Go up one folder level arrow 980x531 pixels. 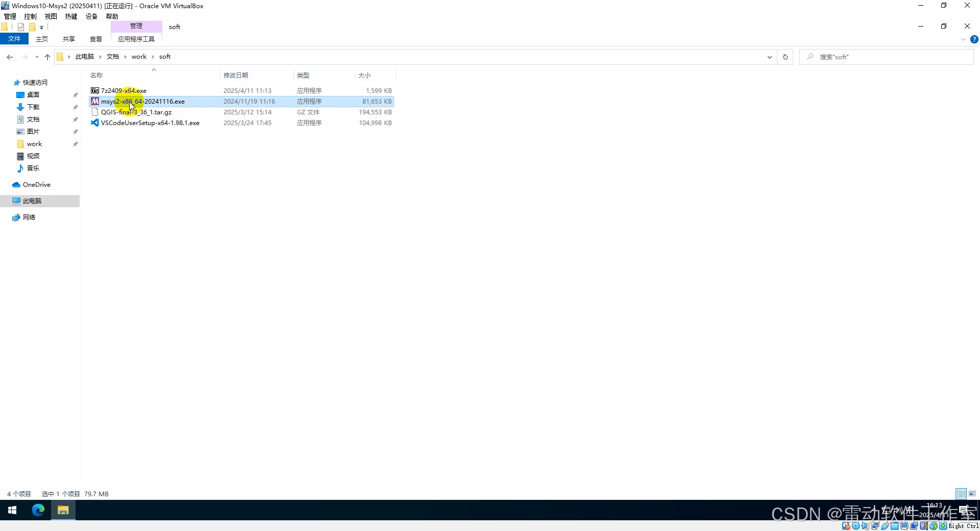(x=47, y=57)
